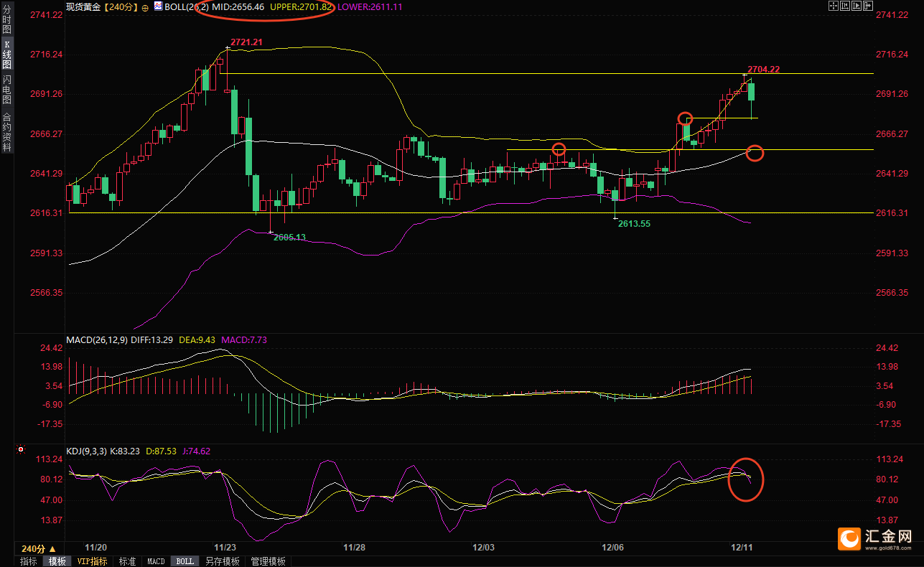Click the J:74.62 value

point(195,451)
